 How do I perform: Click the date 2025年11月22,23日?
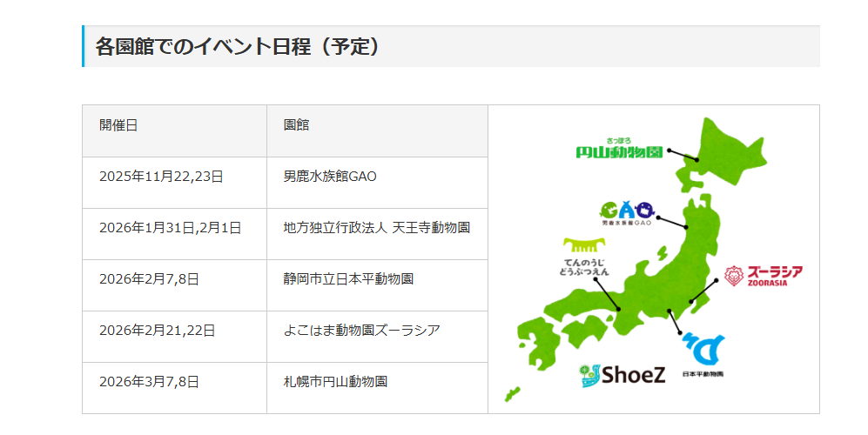tap(161, 177)
